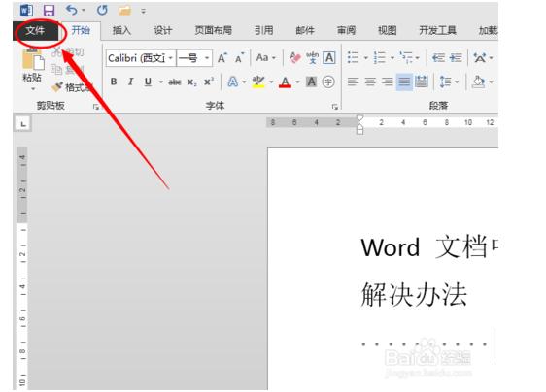Viewport: 546px width, 392px height.
Task: Click the first line indent marker on ruler
Action: pos(359,118)
